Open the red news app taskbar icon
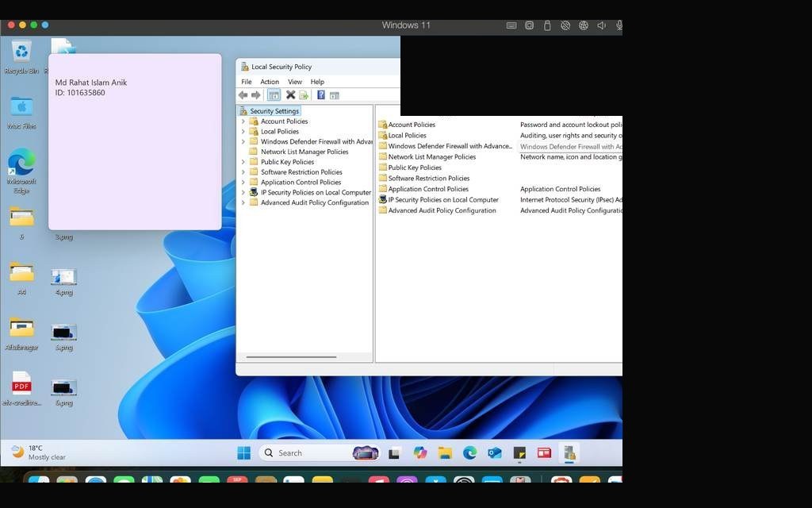The height and width of the screenshot is (508, 812). 544,453
